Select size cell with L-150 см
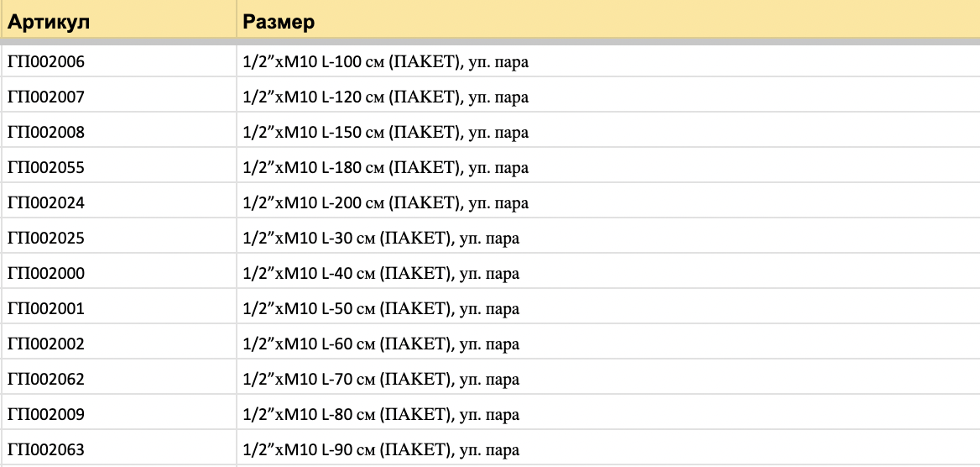Viewport: 980px width, 467px height. pos(385,132)
